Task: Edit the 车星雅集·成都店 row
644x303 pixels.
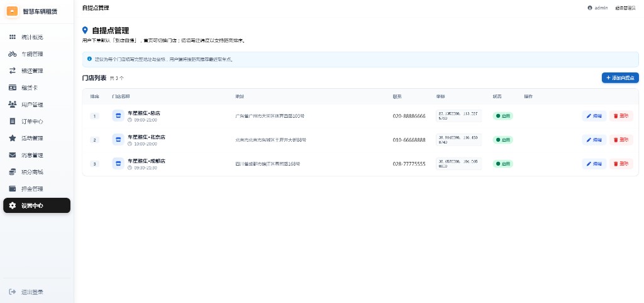Action: tap(594, 164)
